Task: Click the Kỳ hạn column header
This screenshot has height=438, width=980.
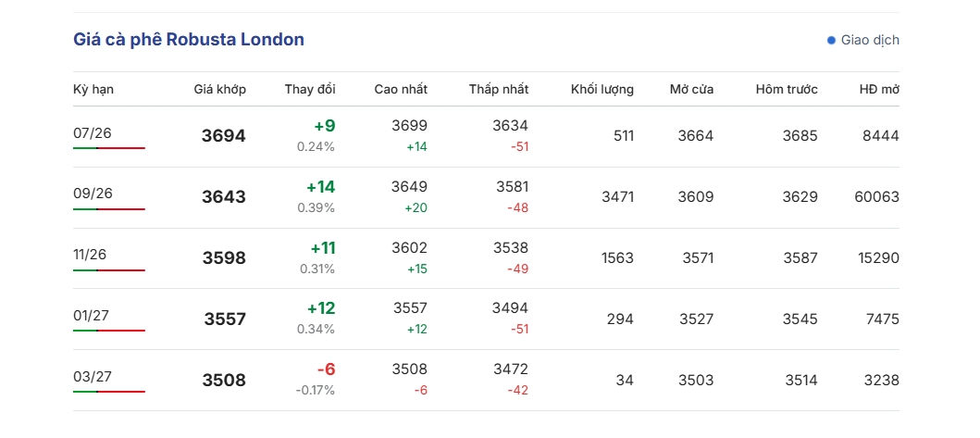Action: tap(93, 90)
